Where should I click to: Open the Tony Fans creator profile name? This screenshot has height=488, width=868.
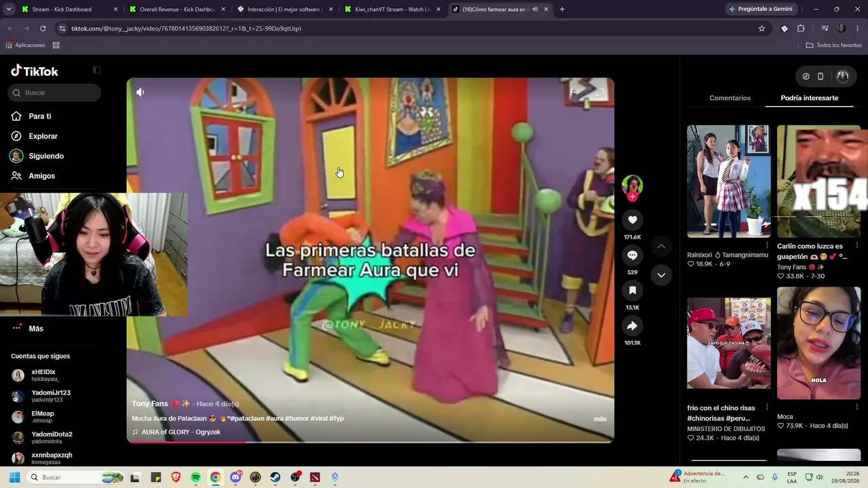pos(150,404)
